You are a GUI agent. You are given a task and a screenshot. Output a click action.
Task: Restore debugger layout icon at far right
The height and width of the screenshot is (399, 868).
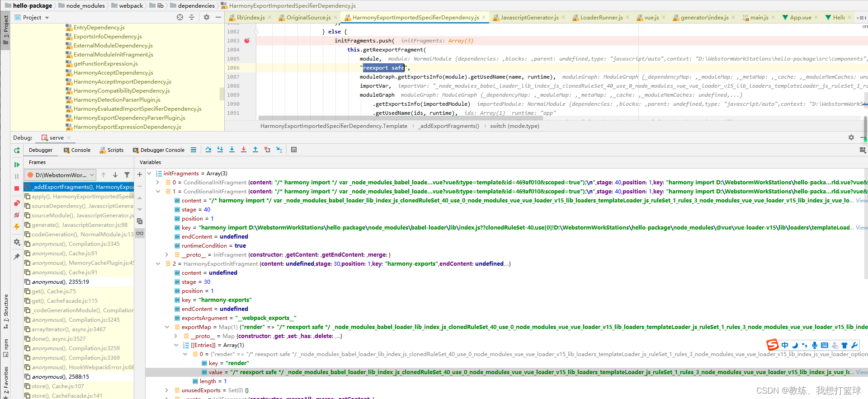click(x=863, y=150)
